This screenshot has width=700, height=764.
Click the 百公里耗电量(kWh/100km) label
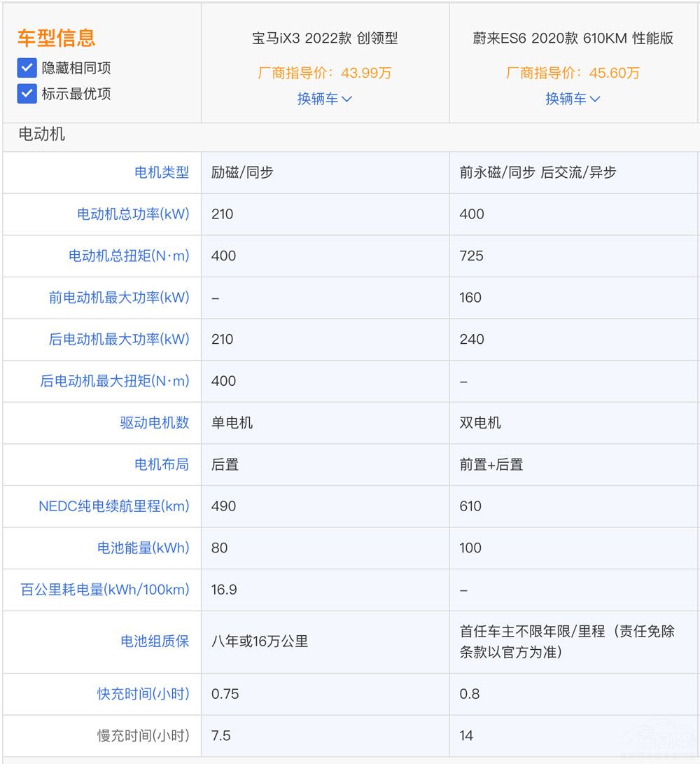coord(105,590)
